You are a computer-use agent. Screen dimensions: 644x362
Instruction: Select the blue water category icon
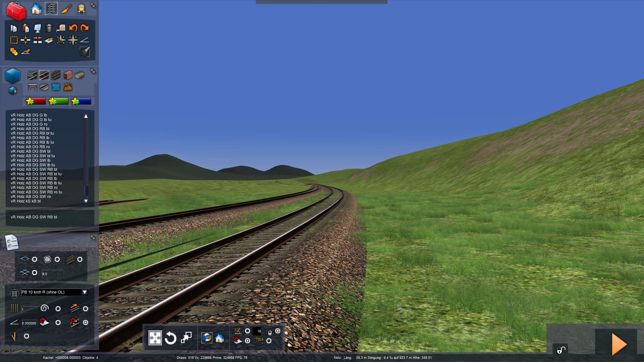pyautogui.click(x=56, y=87)
